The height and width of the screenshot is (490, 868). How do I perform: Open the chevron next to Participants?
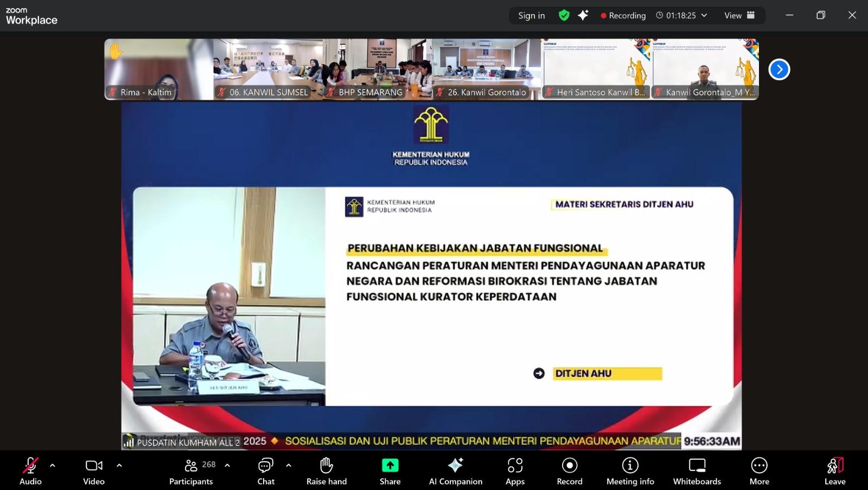point(227,465)
